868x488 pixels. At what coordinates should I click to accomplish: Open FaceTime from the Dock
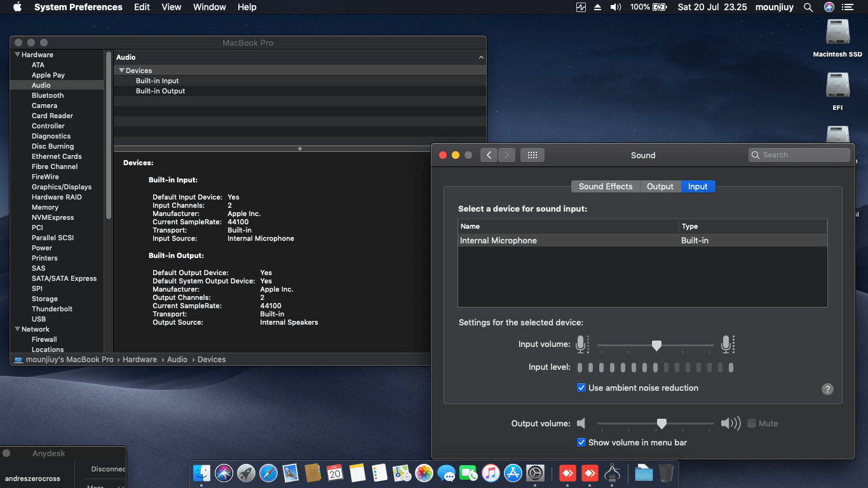coord(468,473)
